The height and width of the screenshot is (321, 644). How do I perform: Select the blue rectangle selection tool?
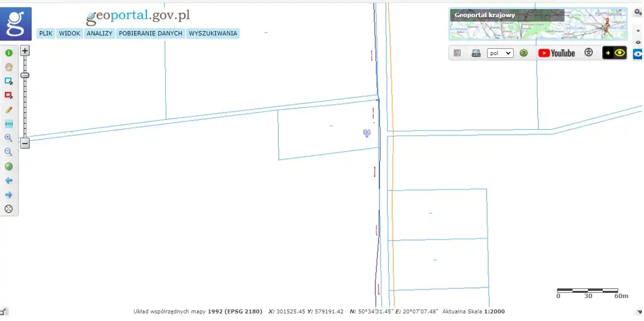[9, 81]
